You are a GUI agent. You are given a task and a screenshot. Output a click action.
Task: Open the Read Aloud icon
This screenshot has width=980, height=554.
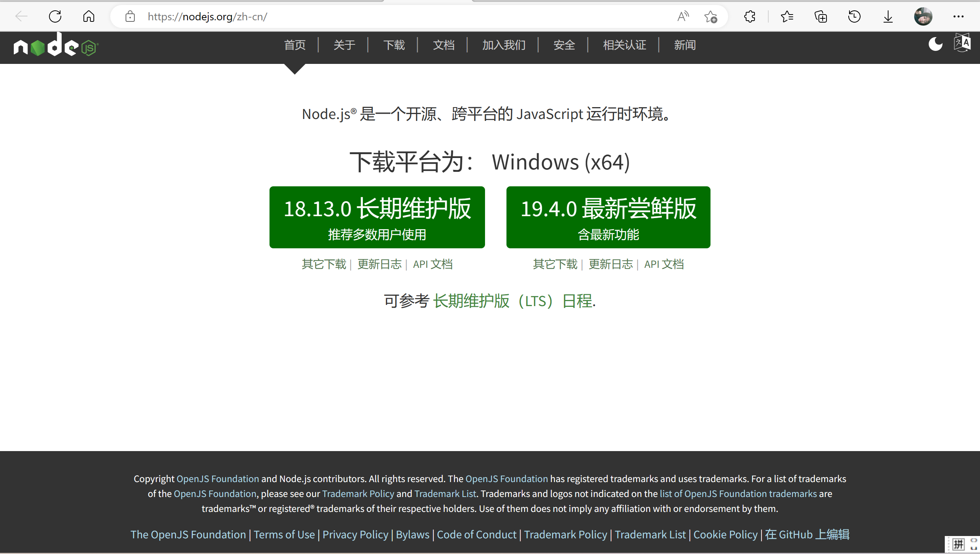coord(683,16)
